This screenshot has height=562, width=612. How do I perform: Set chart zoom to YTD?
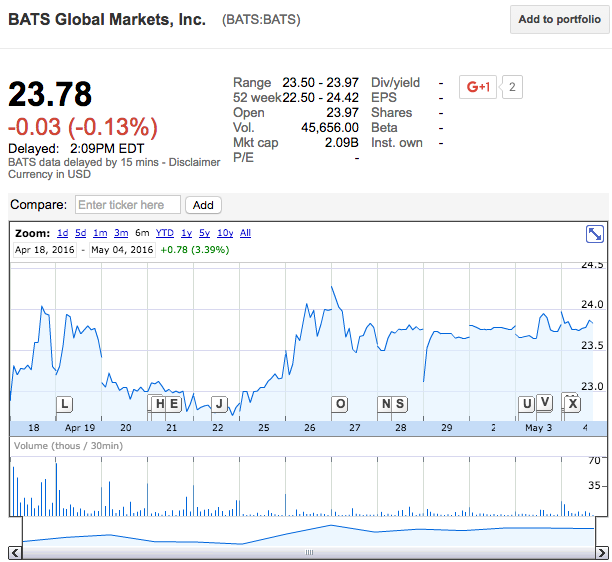tap(165, 233)
